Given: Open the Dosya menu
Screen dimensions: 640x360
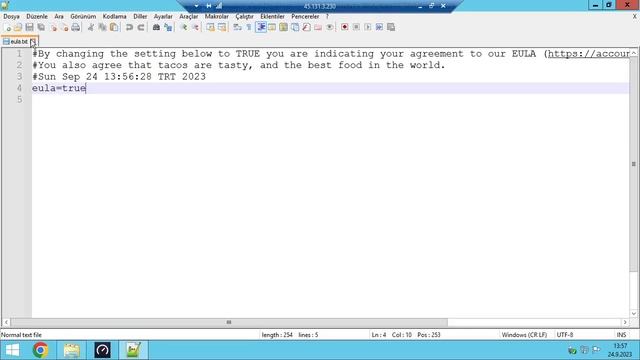Looking at the screenshot, I should 11,17.
